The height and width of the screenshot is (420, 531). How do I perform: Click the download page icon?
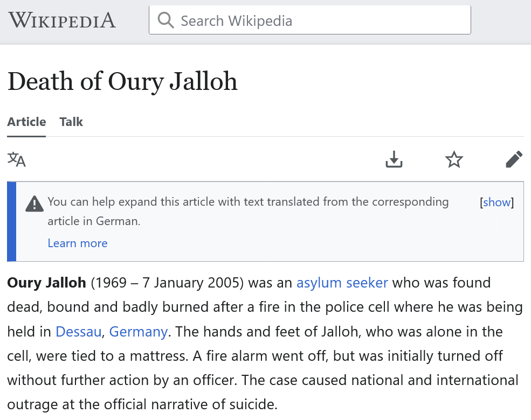pyautogui.click(x=394, y=159)
